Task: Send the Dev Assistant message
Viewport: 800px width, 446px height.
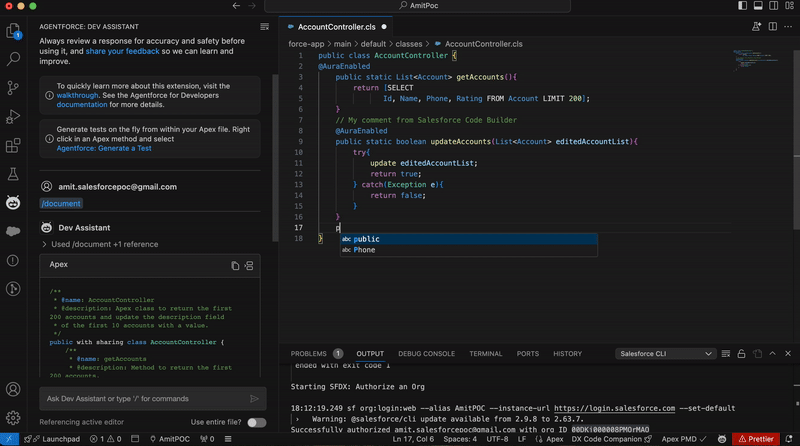Action: point(254,399)
